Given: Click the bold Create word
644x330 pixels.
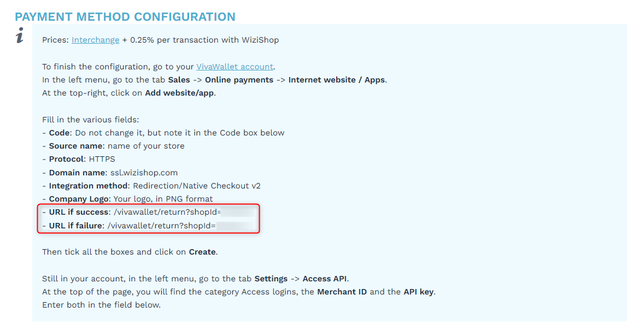Looking at the screenshot, I should (202, 252).
